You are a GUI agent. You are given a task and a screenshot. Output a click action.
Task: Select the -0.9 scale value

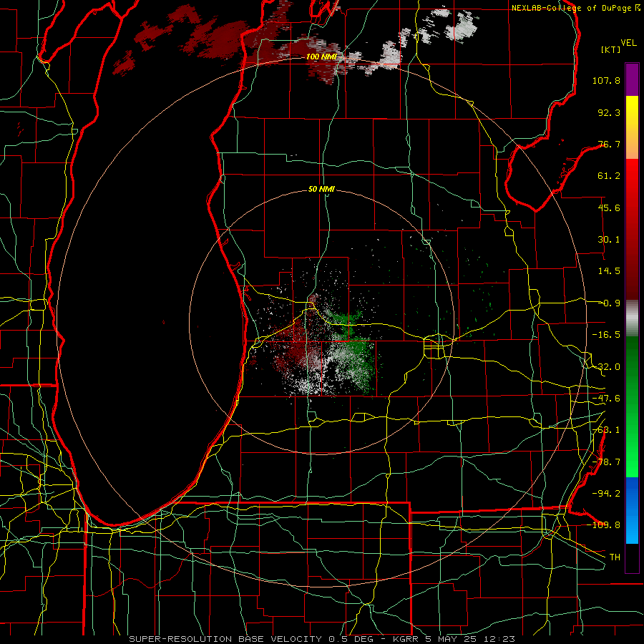(x=610, y=303)
